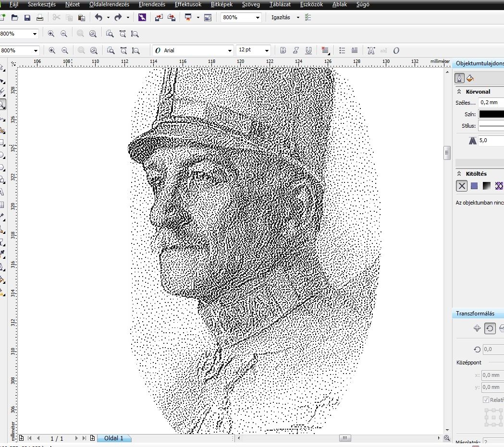Select the No fill (X) icon
Image resolution: width=504 pixels, height=447 pixels.
point(462,186)
